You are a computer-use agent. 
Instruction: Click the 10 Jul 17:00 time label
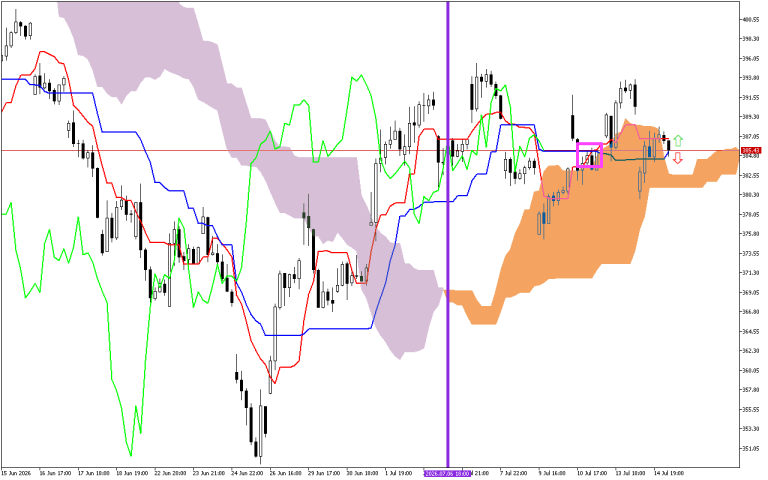point(590,474)
